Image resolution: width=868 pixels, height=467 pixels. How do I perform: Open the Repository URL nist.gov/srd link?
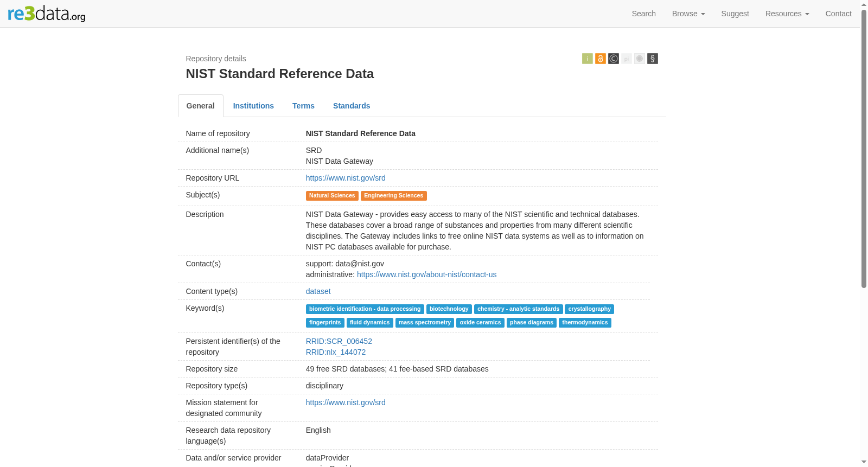point(346,178)
